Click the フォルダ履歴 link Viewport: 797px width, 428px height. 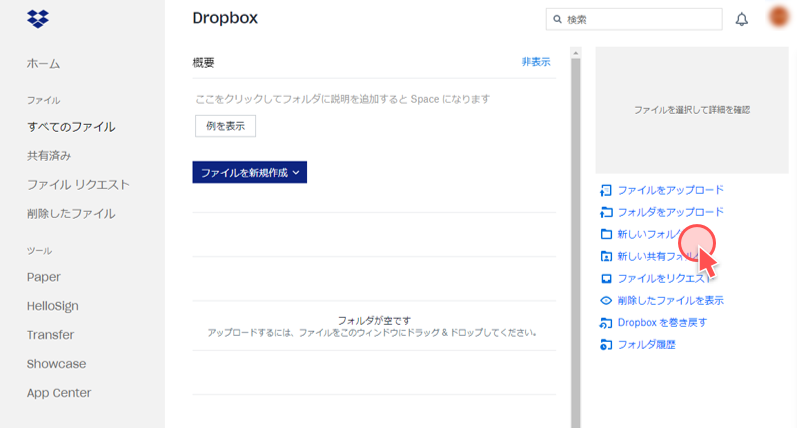click(x=647, y=345)
